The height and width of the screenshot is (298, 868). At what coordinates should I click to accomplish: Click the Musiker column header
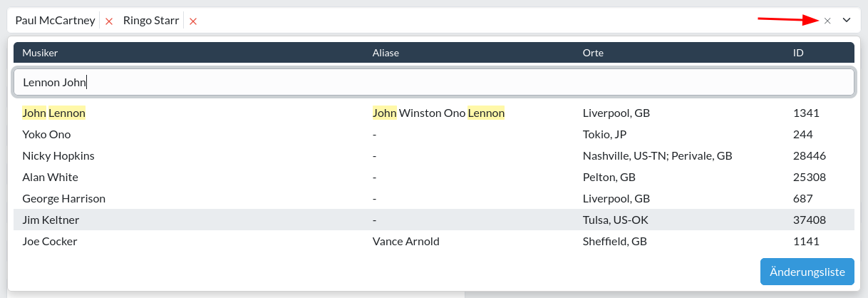tap(40, 53)
